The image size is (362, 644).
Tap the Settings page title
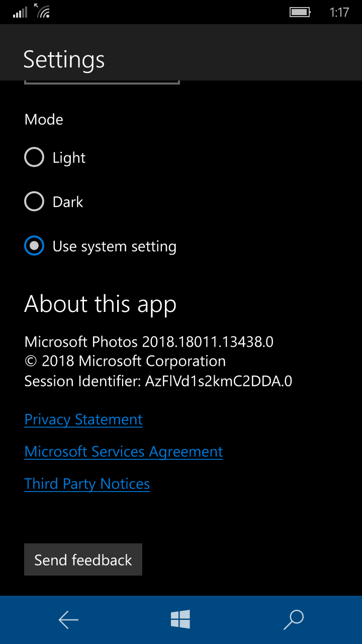pos(64,59)
